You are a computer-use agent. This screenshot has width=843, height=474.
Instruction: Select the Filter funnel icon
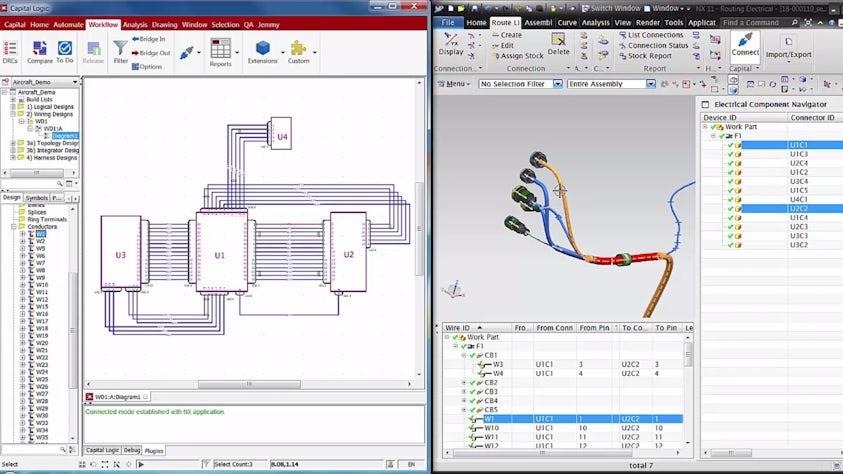pos(120,48)
